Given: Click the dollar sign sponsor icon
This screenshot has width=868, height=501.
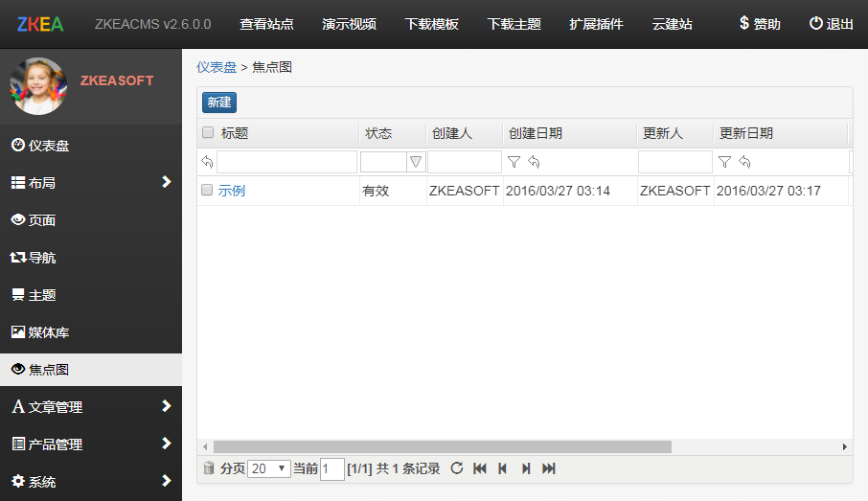Looking at the screenshot, I should [x=744, y=23].
